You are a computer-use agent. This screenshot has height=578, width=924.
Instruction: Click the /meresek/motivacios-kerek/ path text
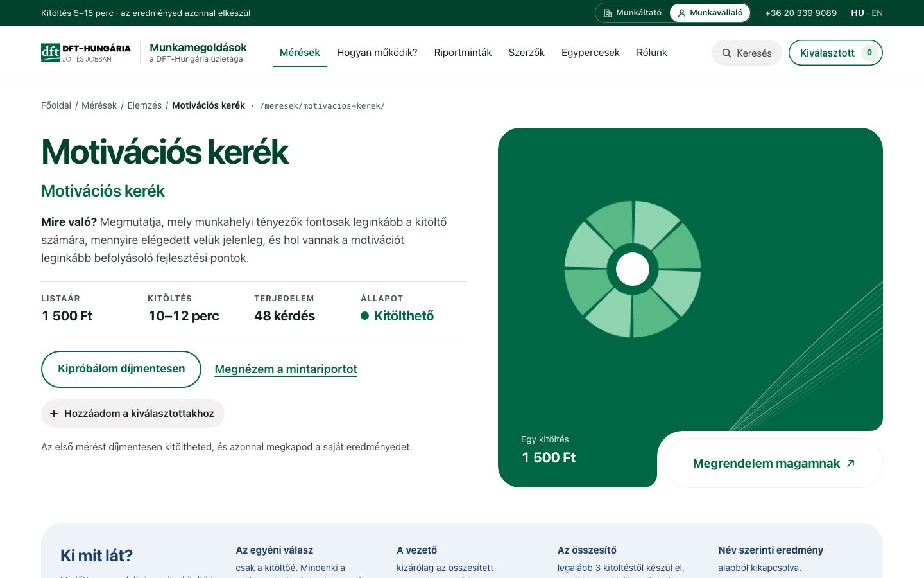[x=322, y=106]
